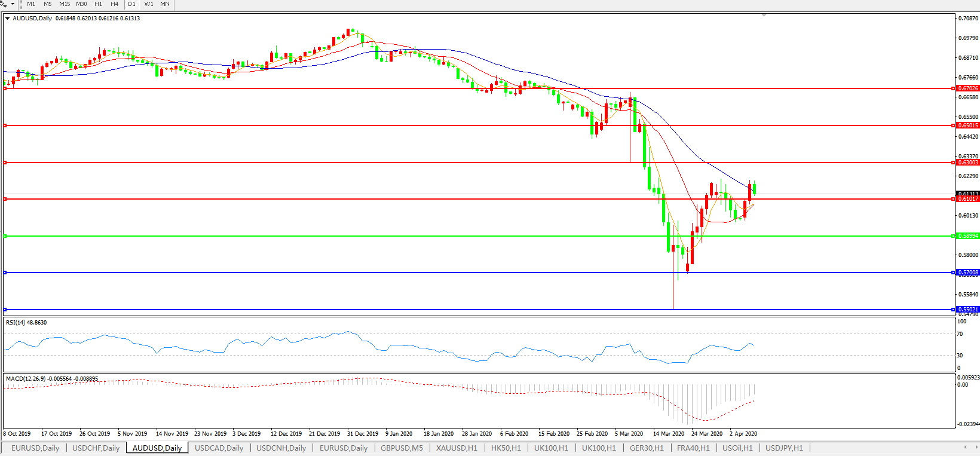Viewport: 980px width, 456px height.
Task: Open the USDCHF,Daily chart tab
Action: coord(96,448)
